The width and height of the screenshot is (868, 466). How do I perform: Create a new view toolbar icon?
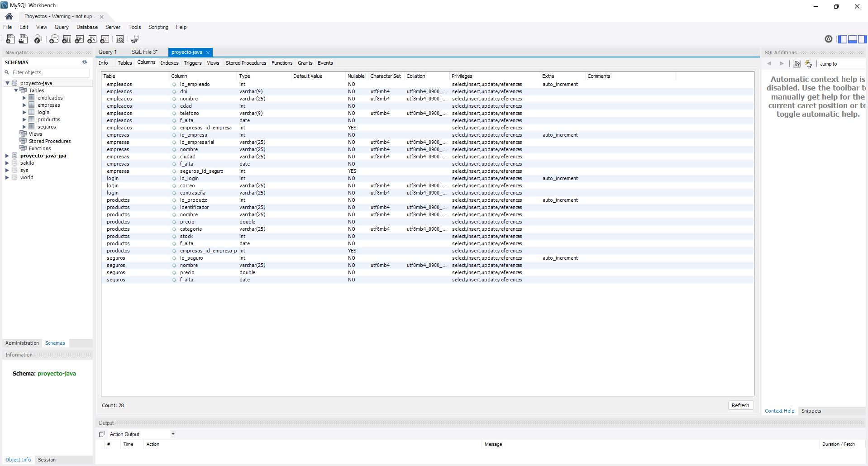click(79, 39)
